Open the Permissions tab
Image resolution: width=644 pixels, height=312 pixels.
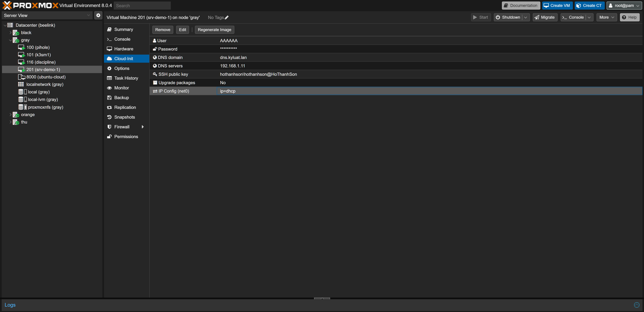tap(126, 136)
